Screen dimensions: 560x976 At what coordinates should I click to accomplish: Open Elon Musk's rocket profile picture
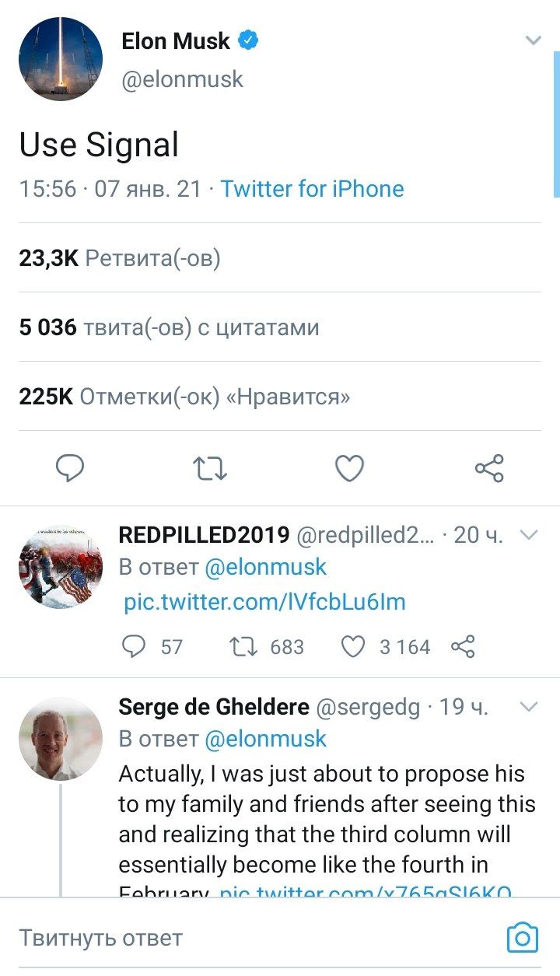coord(61,59)
